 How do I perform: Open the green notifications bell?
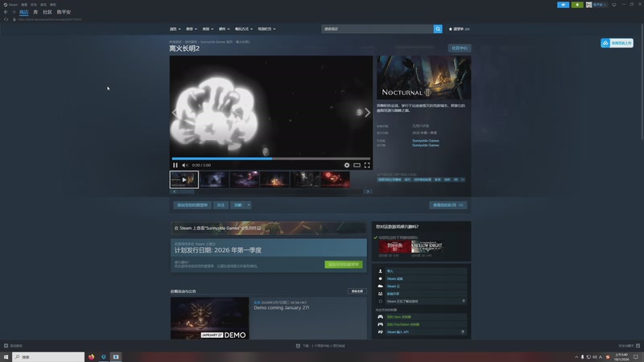pyautogui.click(x=577, y=5)
